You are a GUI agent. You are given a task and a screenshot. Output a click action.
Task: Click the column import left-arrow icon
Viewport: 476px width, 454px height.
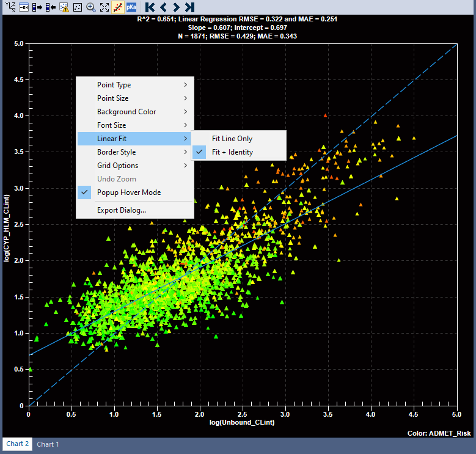pos(50,7)
